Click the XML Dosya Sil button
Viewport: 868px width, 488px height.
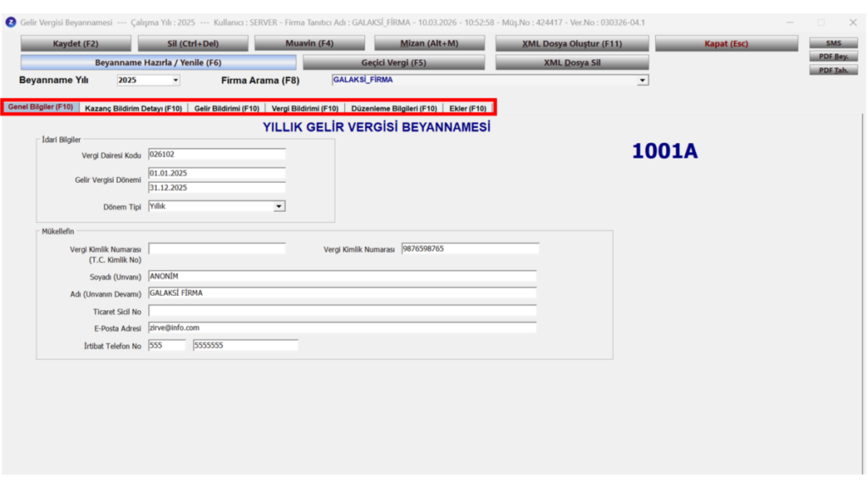[x=572, y=63]
